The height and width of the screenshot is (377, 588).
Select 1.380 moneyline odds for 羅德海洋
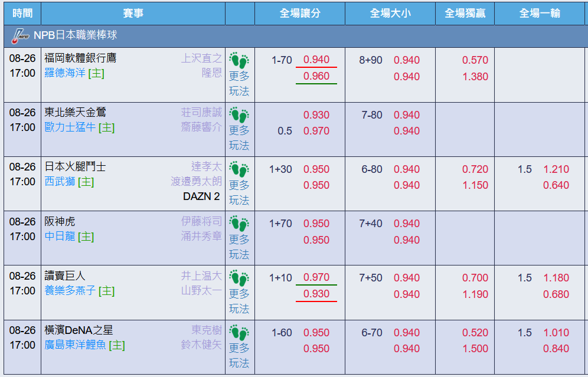point(475,77)
